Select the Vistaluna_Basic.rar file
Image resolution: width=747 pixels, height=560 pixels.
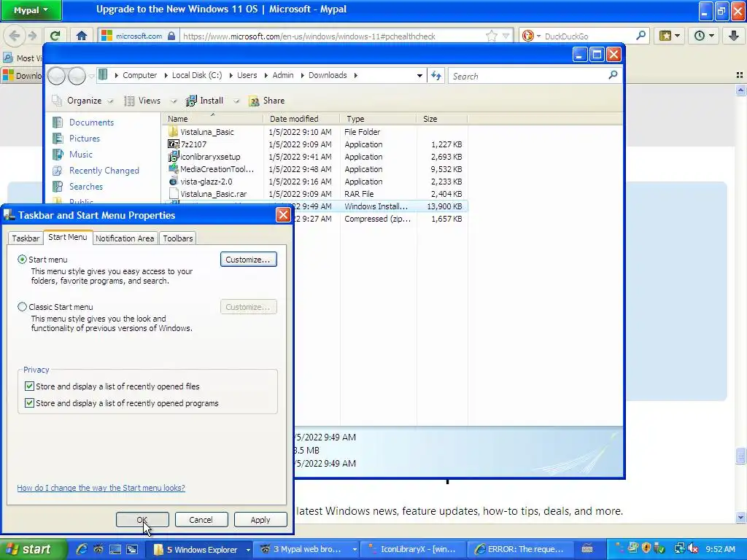click(213, 194)
